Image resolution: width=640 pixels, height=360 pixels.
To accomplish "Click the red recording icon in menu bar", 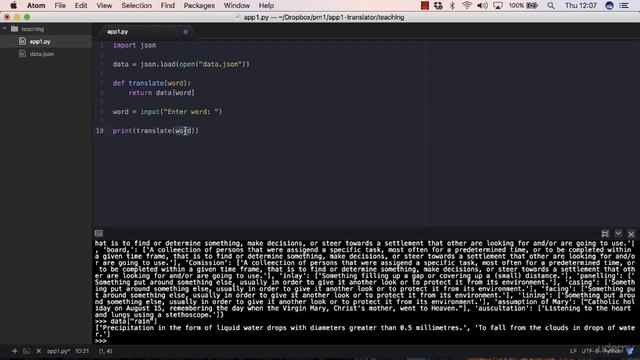I will click(424, 5).
